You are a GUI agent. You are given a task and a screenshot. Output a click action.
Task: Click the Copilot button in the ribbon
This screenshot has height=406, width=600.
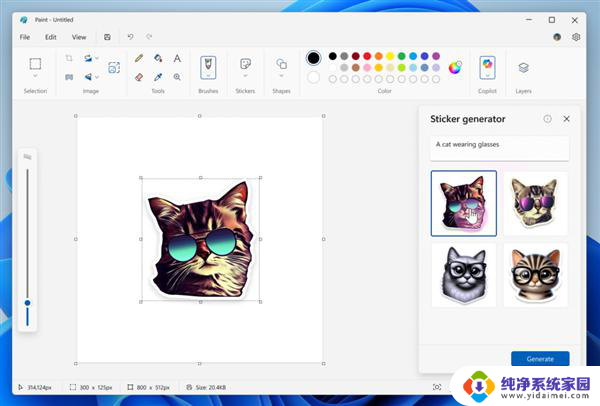point(487,68)
